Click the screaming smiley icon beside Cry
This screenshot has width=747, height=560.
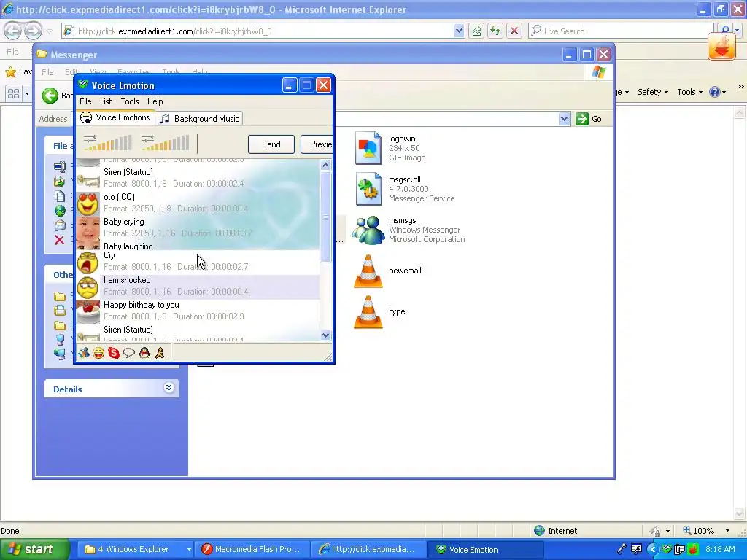[x=88, y=262]
